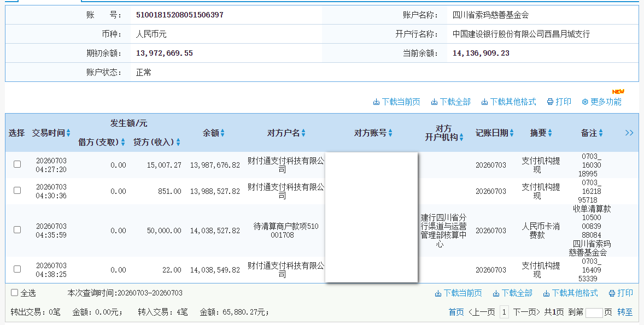644x325 pixels.
Task: Click the hexagon icon beside 更多功能
Action: 586,102
